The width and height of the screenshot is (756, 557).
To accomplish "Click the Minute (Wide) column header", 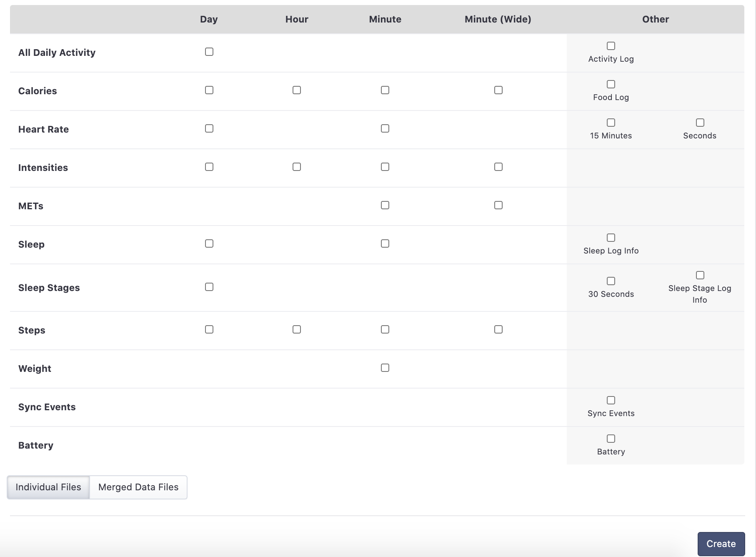I will (498, 19).
